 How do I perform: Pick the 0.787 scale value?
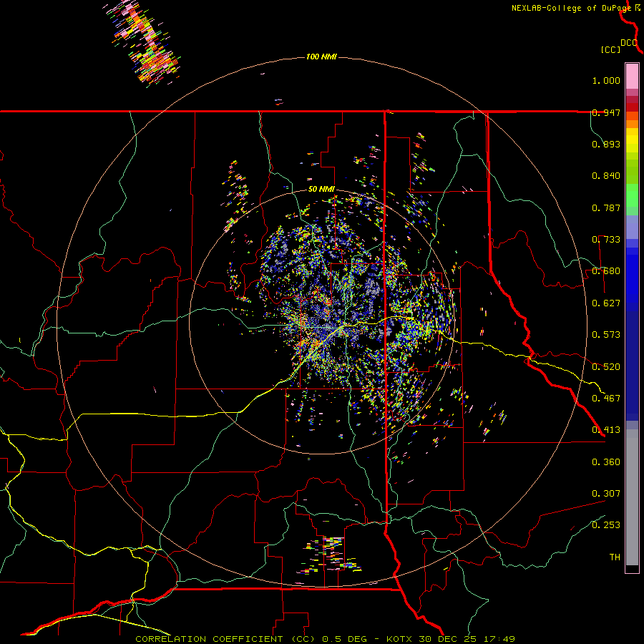[x=606, y=208]
